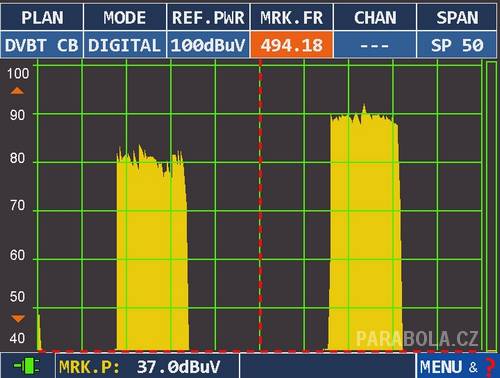Click the red dashed frequency marker line
Image resolution: width=500 pixels, height=378 pixels.
[x=260, y=205]
